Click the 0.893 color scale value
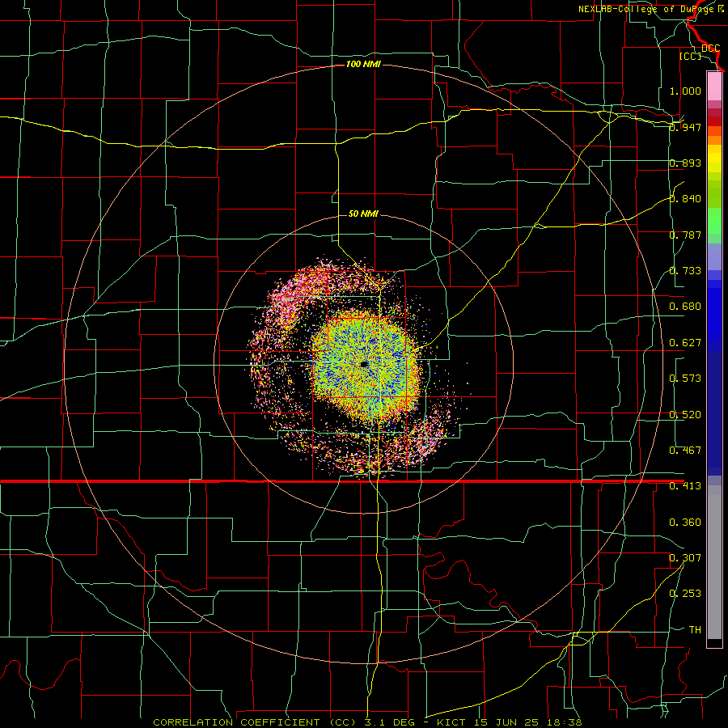 (685, 163)
